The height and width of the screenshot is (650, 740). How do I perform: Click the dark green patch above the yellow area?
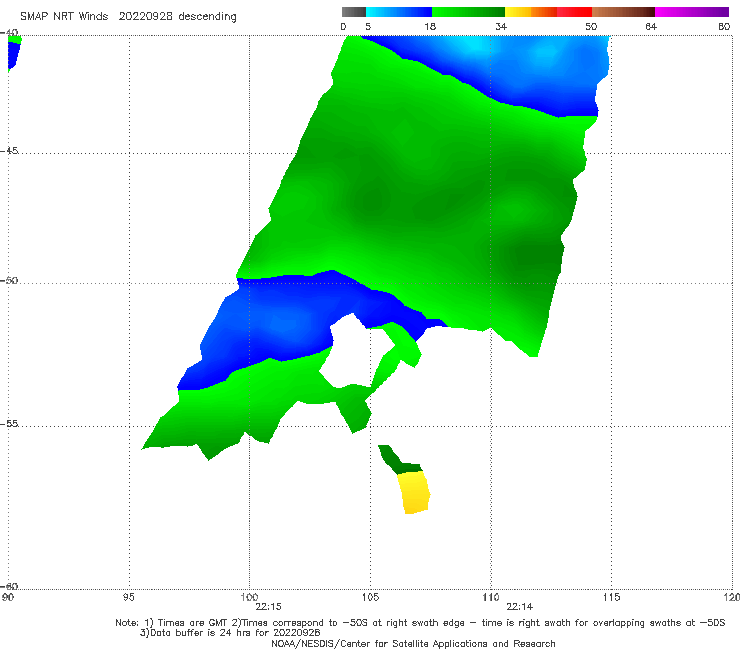398,460
